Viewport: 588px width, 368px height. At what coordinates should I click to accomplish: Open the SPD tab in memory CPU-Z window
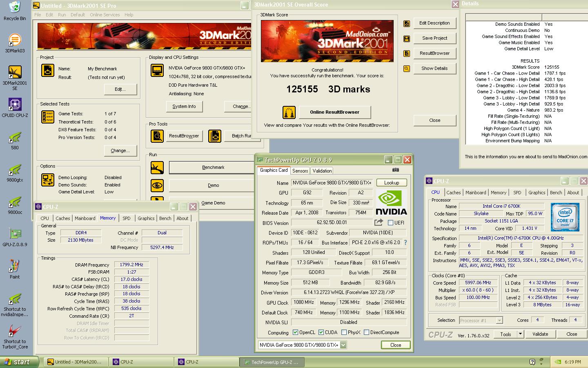pyautogui.click(x=127, y=218)
